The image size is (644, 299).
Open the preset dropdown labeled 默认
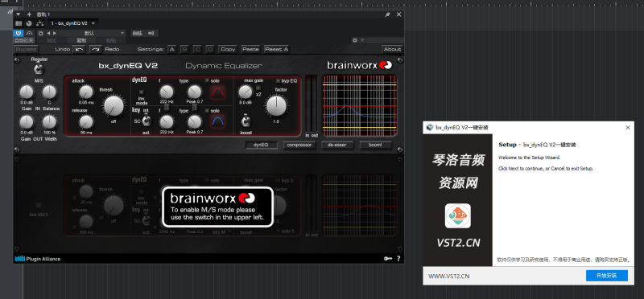click(92, 33)
